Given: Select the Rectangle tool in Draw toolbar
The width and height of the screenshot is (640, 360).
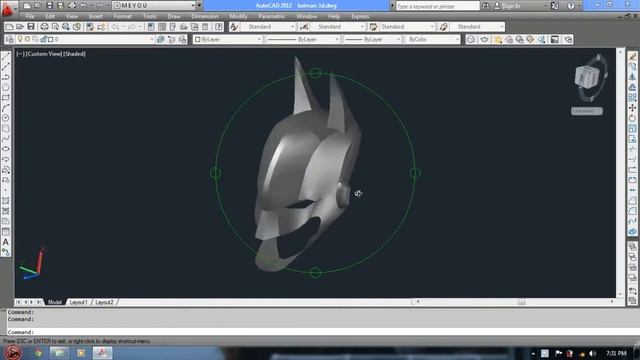Looking at the screenshot, I should pos(6,98).
